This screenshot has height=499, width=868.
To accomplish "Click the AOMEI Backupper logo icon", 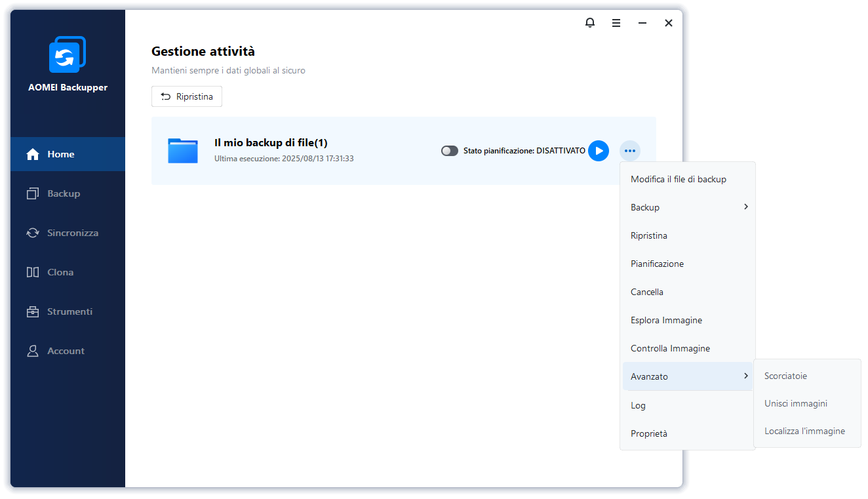I will click(68, 55).
